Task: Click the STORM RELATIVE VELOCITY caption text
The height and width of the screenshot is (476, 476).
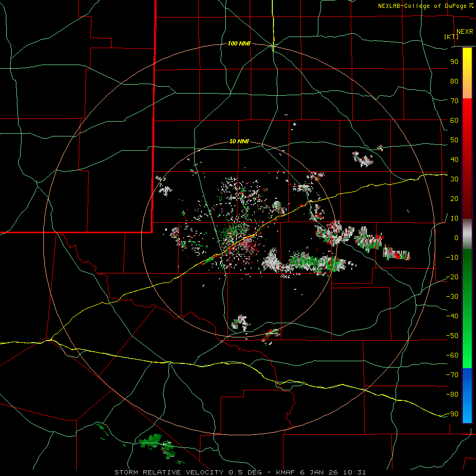Action: click(x=169, y=472)
